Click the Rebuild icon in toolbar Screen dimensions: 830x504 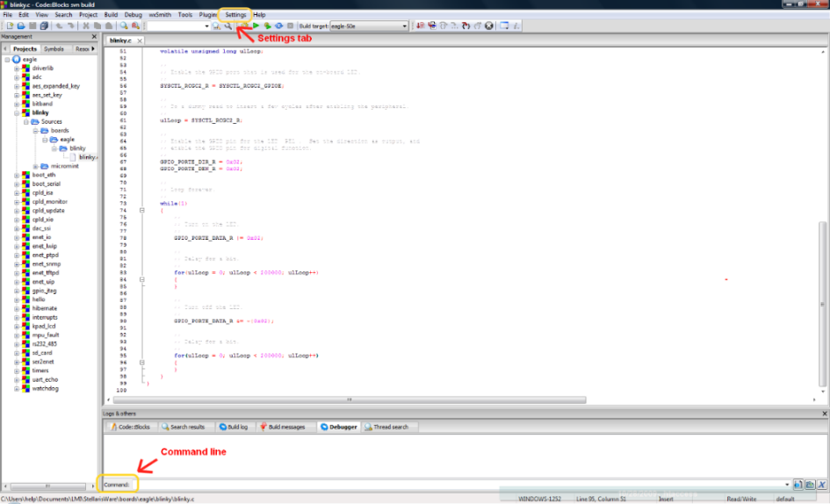[278, 26]
